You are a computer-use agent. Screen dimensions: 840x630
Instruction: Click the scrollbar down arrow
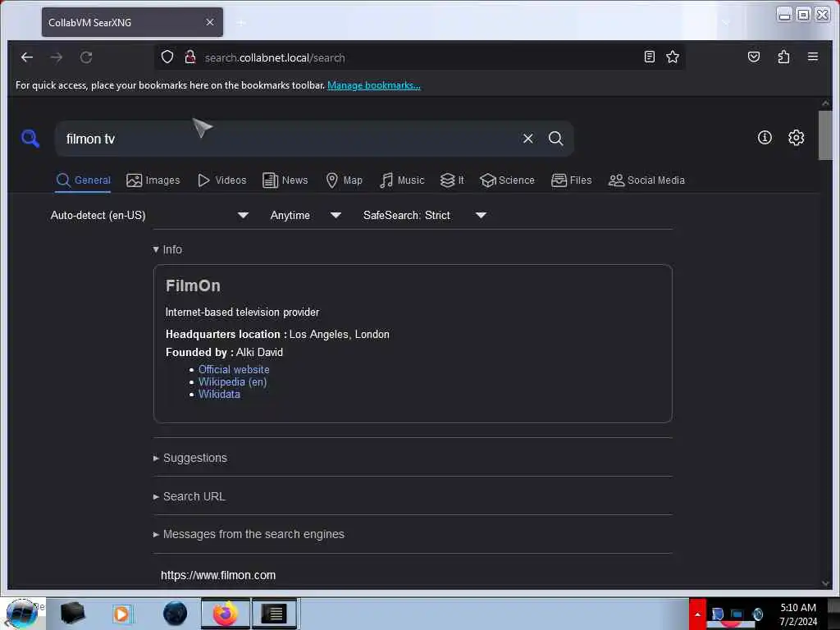pyautogui.click(x=825, y=583)
